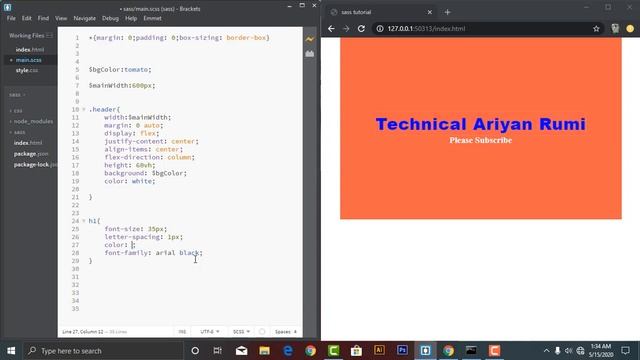Screen dimensions: 640x360
Task: Select style.css in Working Files
Action: tap(27, 70)
